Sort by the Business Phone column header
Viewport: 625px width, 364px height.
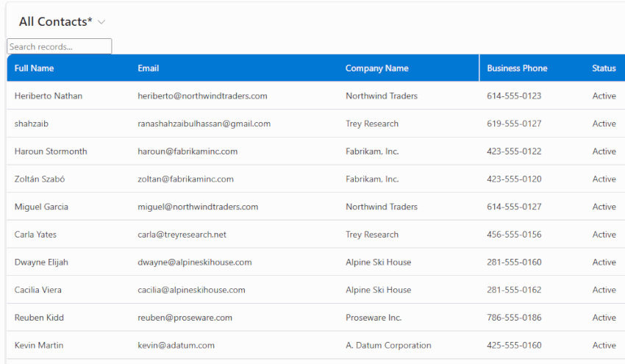click(x=517, y=68)
